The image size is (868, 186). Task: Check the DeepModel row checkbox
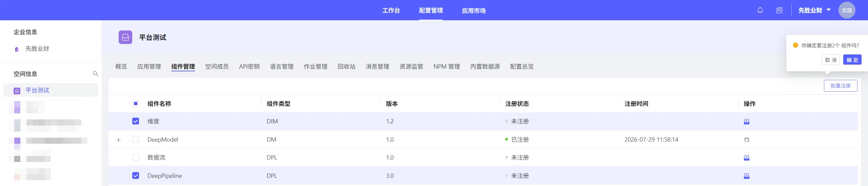point(136,139)
